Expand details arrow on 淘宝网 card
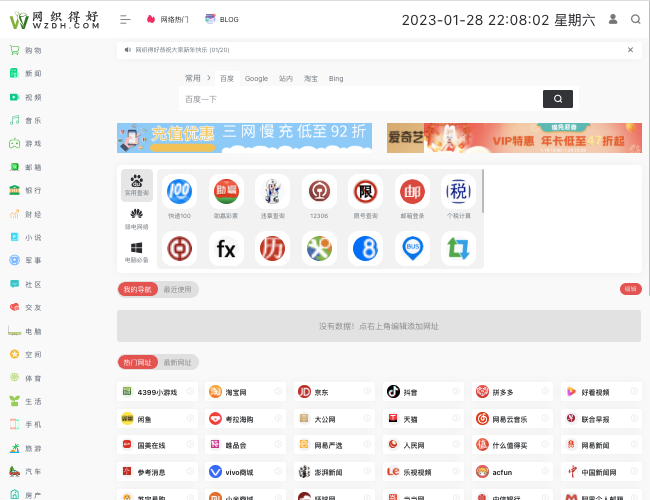650x500 pixels. 278,391
